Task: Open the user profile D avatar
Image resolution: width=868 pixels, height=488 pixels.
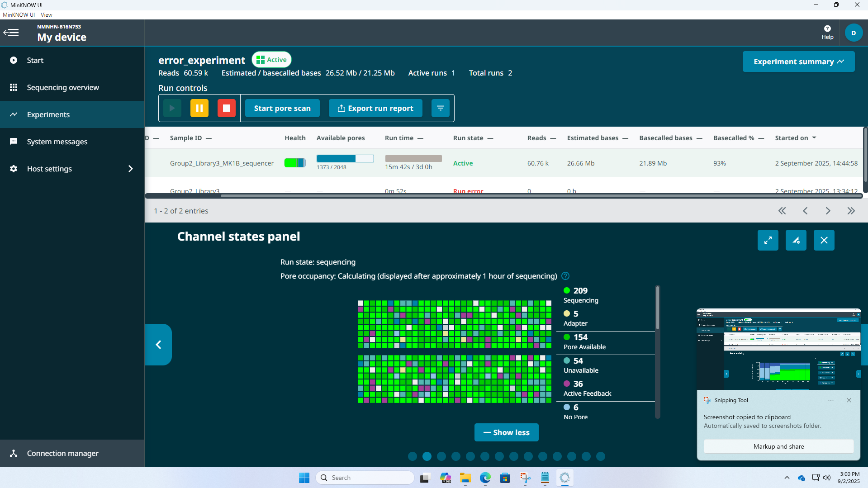Action: (x=854, y=33)
